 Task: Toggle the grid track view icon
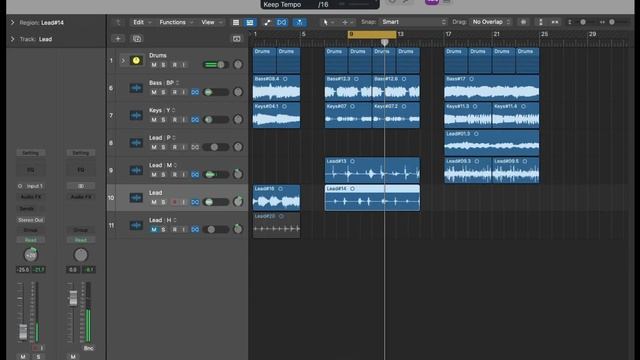pyautogui.click(x=250, y=22)
